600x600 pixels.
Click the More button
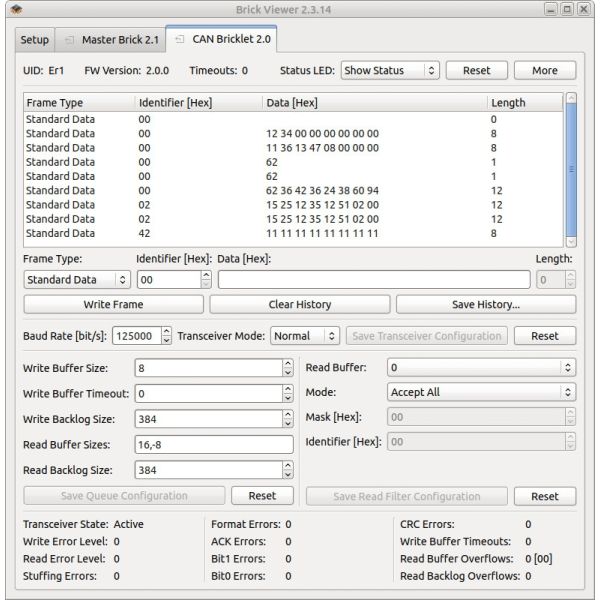tap(545, 70)
